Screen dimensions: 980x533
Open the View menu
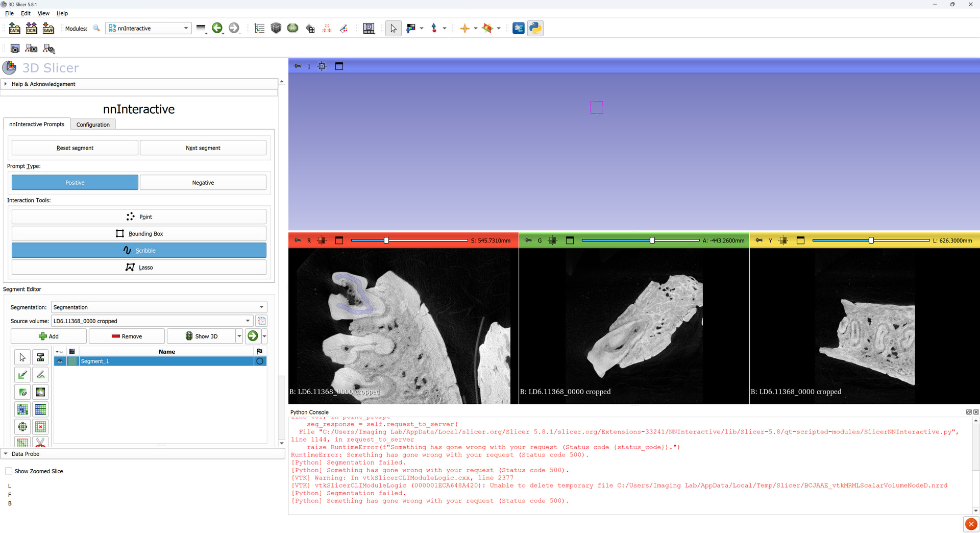coord(43,13)
